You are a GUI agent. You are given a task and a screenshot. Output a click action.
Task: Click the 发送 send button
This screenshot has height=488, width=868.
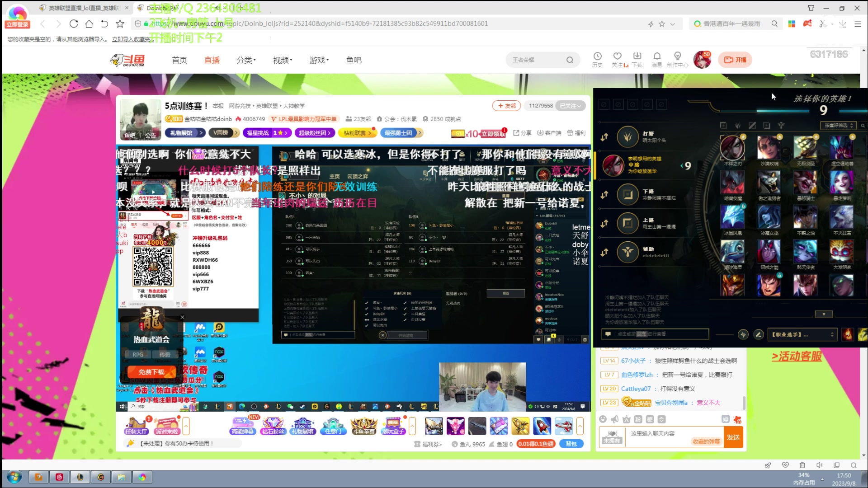click(x=733, y=437)
